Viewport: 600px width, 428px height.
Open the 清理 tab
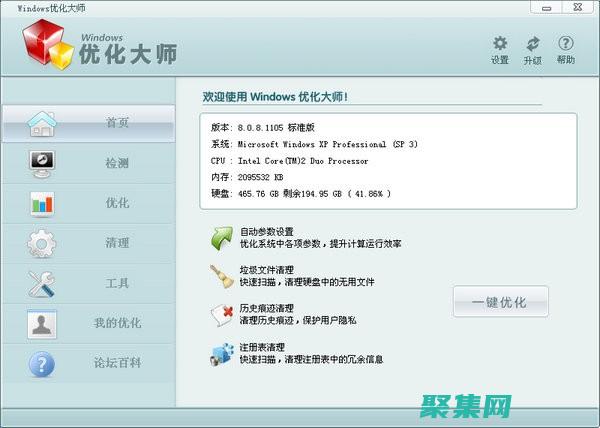89,244
